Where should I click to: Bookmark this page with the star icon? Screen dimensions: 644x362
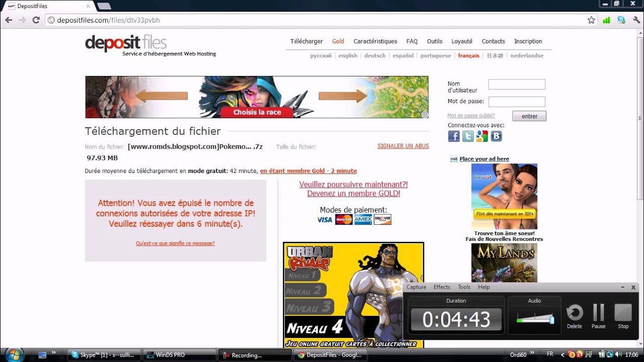coord(591,20)
